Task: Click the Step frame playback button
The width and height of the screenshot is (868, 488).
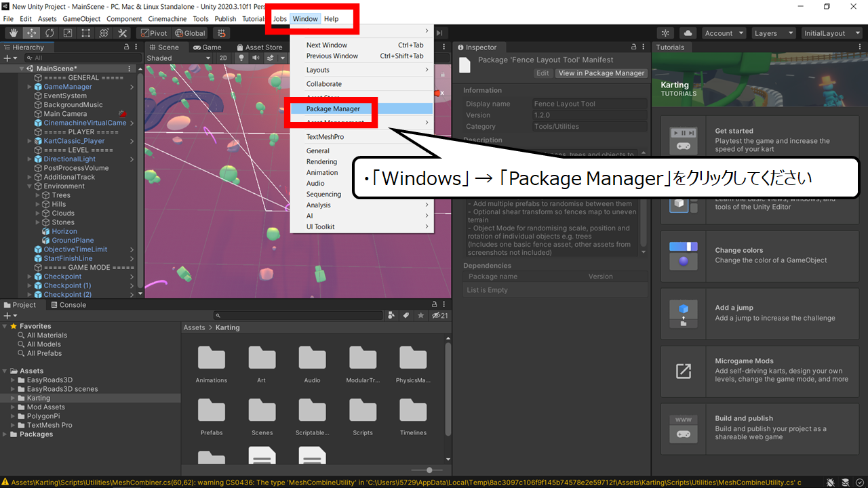Action: 439,33
